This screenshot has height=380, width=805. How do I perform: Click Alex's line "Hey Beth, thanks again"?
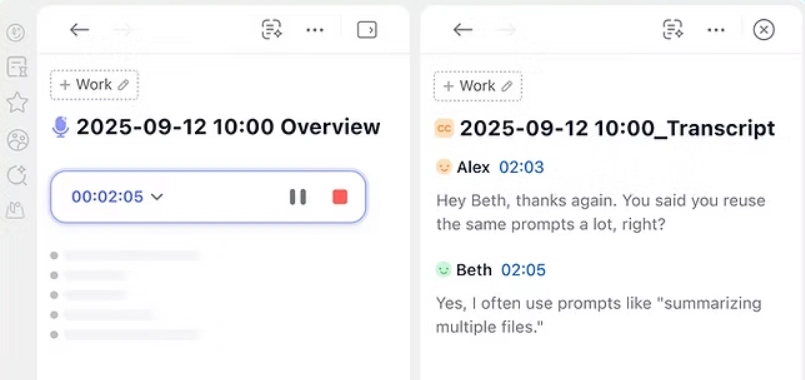pyautogui.click(x=601, y=212)
